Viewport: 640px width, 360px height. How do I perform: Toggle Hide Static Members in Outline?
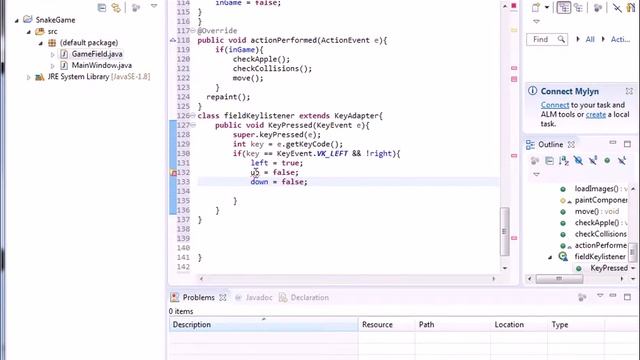point(593,161)
